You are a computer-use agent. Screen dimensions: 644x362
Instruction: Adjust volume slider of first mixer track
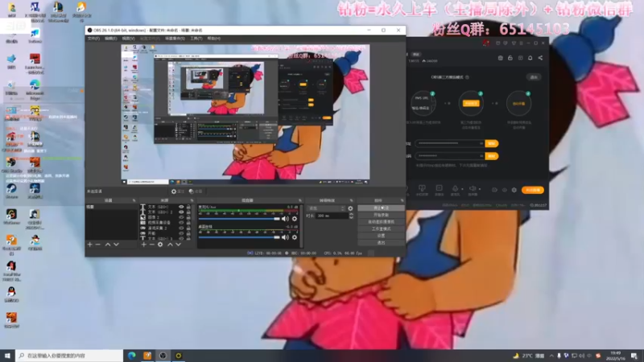point(239,219)
